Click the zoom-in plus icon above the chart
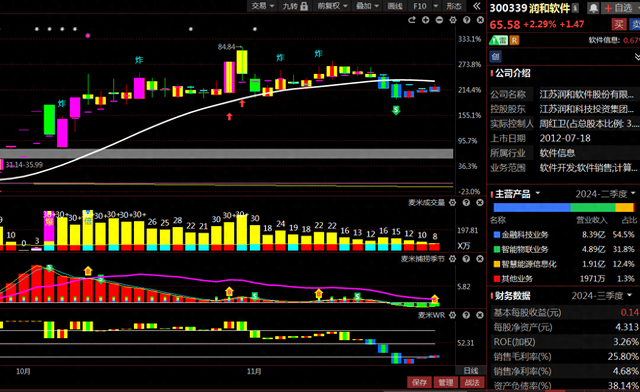Viewport: 640px width, 392px height. (x=425, y=20)
